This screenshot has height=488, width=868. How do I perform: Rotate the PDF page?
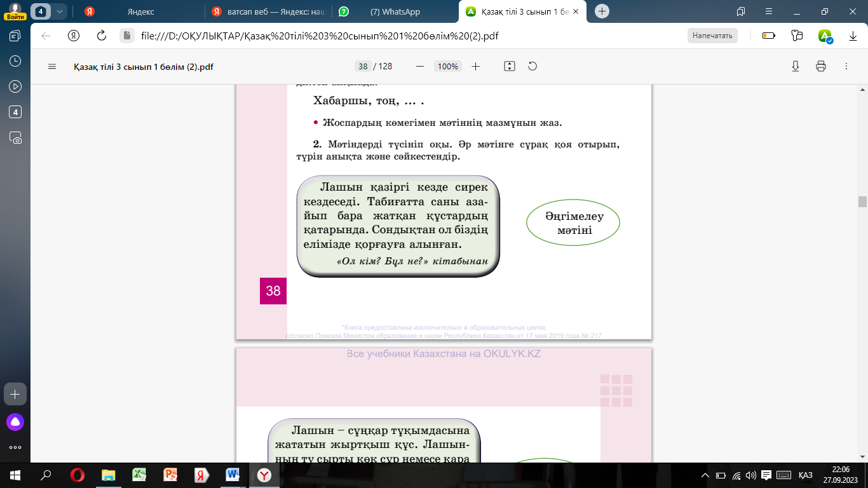(532, 66)
